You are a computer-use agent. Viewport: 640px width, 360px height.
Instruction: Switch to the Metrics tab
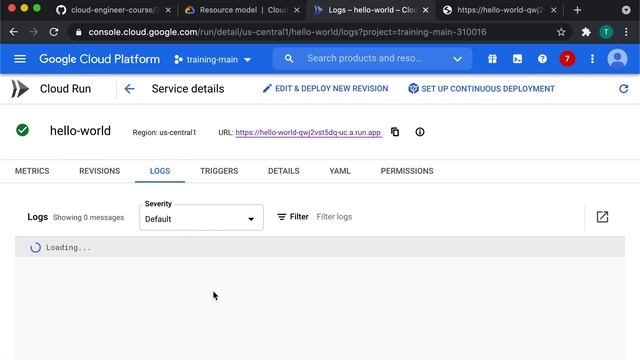[x=32, y=171]
